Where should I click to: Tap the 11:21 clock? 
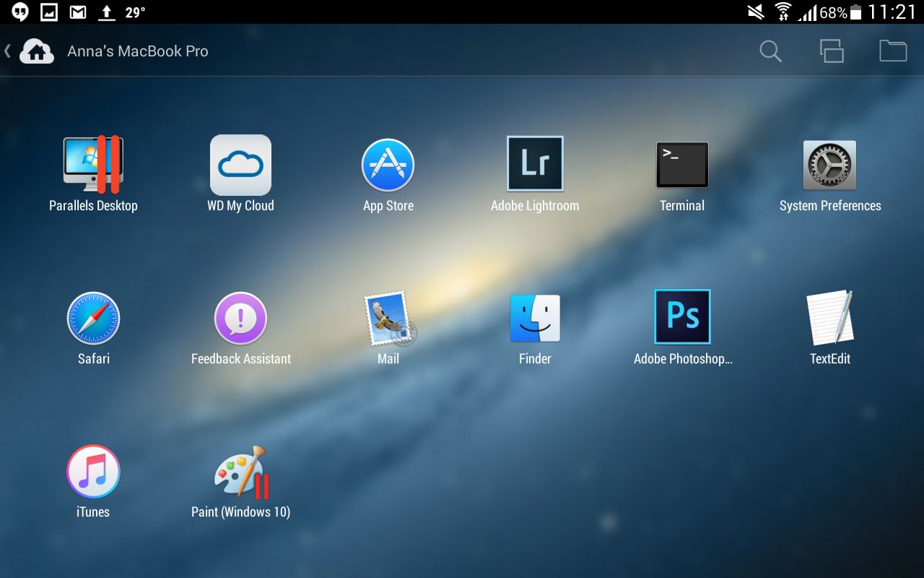[892, 12]
